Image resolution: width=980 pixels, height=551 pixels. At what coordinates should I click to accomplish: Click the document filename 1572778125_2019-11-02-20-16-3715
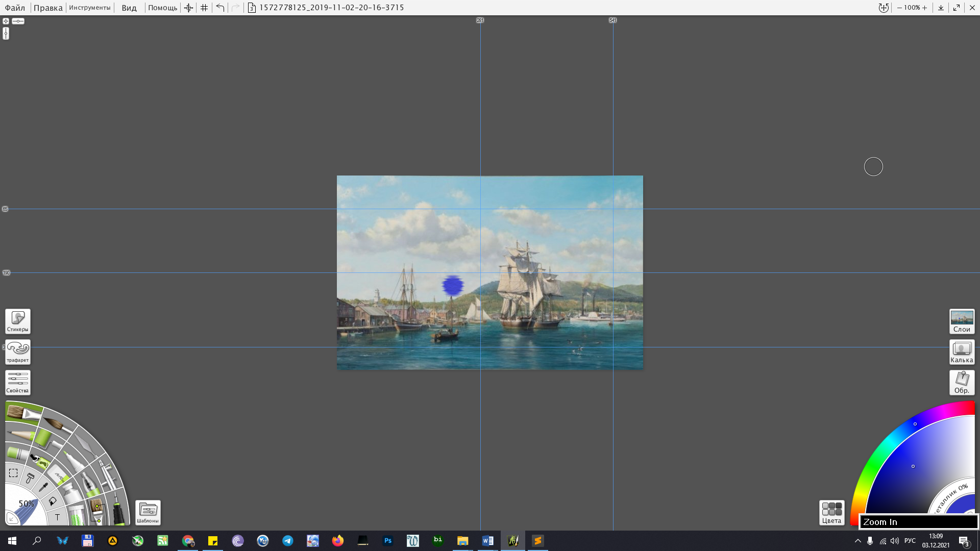coord(331,8)
